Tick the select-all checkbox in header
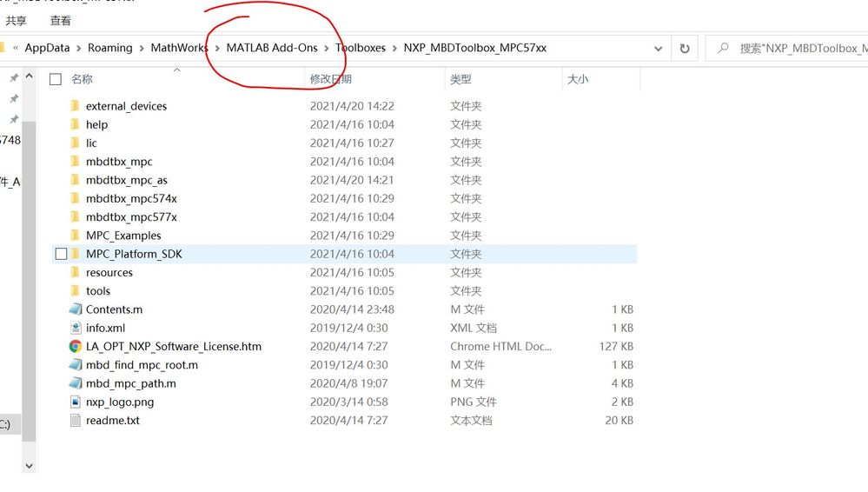 [x=56, y=79]
